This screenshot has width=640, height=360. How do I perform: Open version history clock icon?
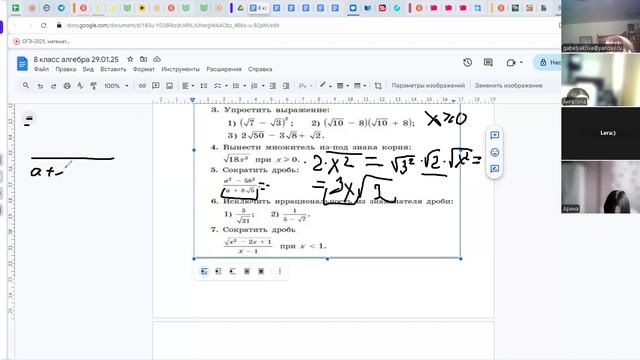[468, 62]
